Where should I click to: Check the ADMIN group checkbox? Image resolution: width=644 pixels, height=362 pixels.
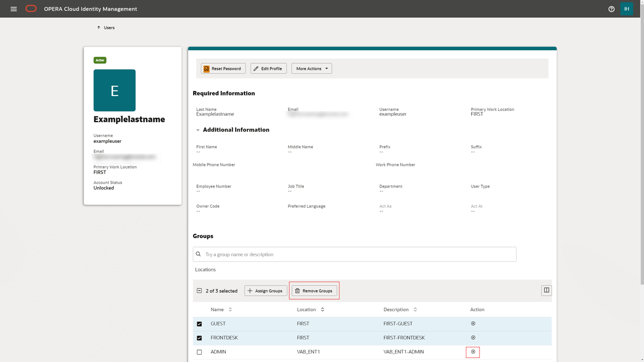click(x=199, y=351)
